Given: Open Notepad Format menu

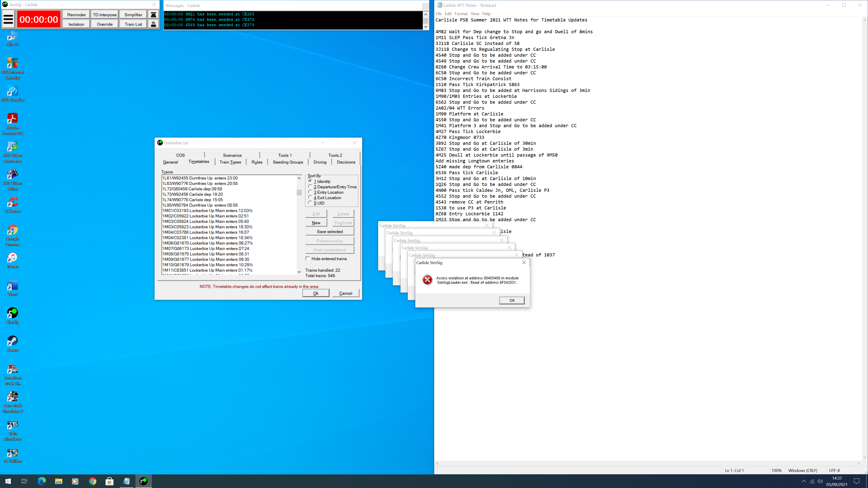Looking at the screenshot, I should point(461,14).
